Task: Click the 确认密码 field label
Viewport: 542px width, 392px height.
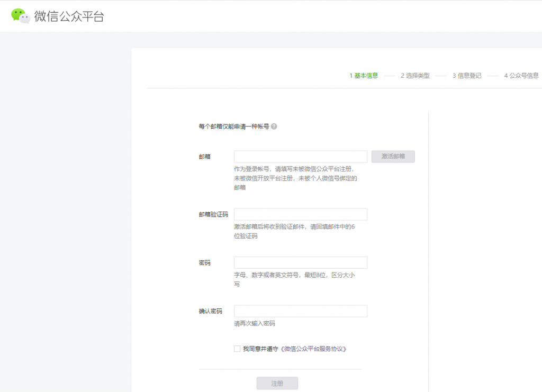Action: tap(211, 311)
